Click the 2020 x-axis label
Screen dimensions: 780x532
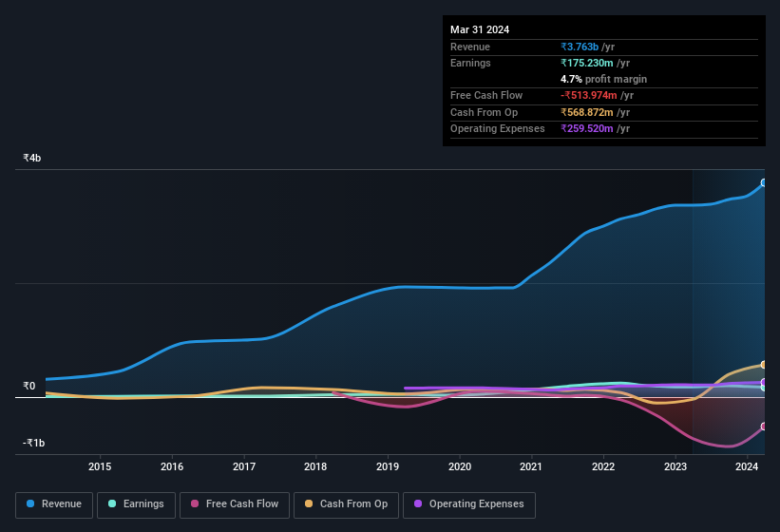[x=460, y=466]
